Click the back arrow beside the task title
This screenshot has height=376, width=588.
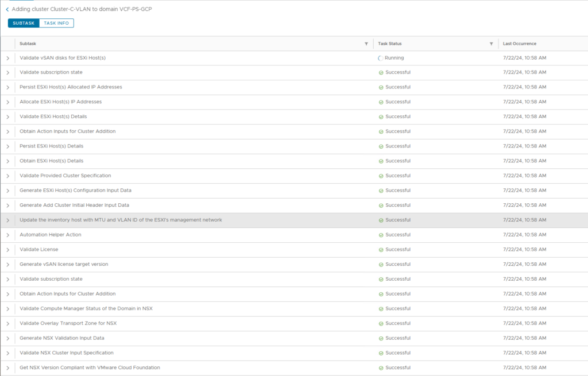[7, 10]
